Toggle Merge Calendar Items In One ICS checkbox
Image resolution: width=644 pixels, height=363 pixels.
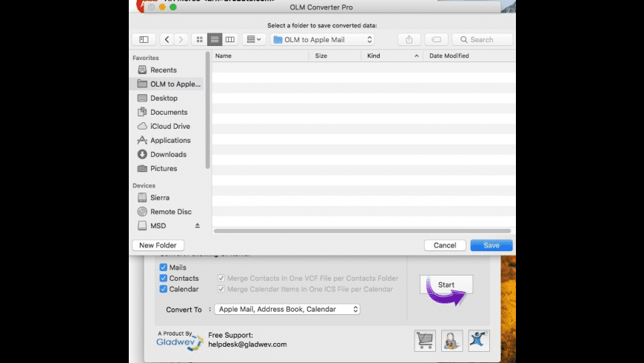tap(221, 289)
